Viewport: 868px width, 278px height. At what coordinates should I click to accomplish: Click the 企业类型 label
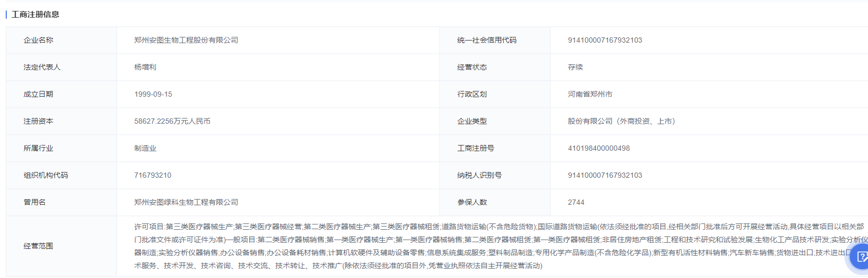click(472, 121)
